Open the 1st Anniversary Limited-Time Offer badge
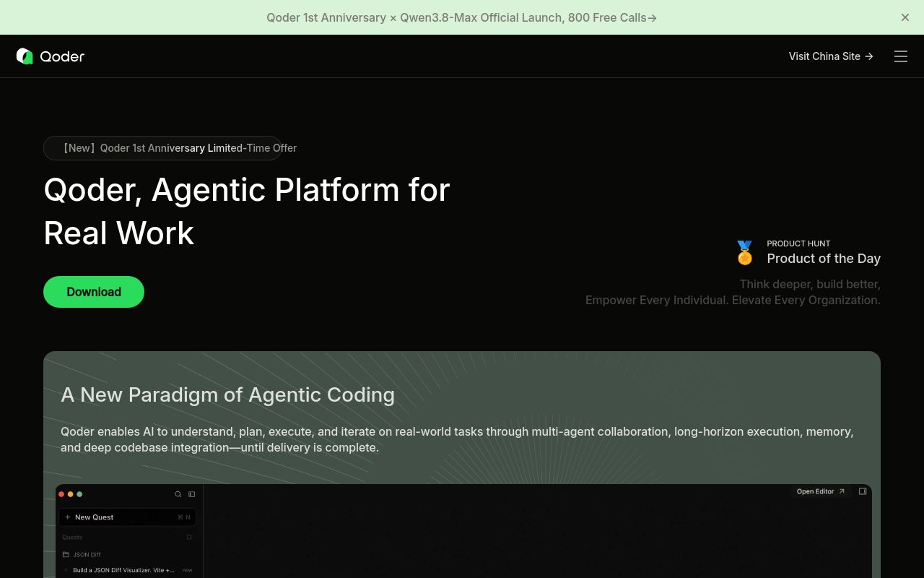The image size is (924, 578). click(x=162, y=148)
